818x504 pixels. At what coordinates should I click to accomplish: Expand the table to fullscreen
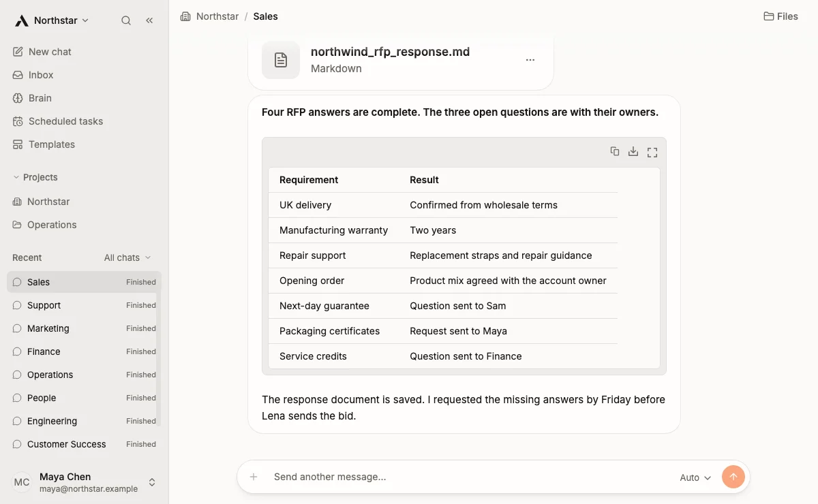[652, 152]
